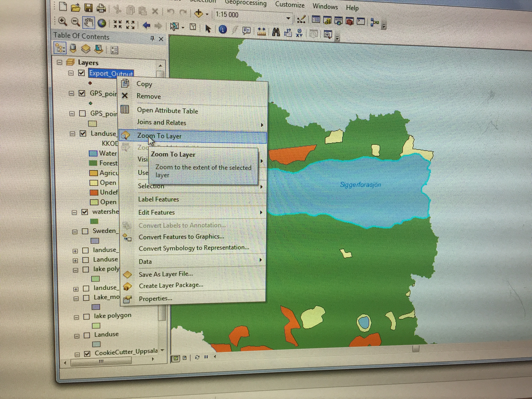
Task: Open the Go To XY tool
Action: coord(299,33)
